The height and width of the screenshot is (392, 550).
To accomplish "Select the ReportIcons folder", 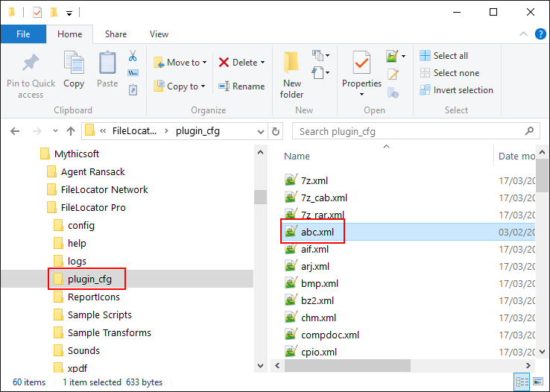I will [x=86, y=297].
